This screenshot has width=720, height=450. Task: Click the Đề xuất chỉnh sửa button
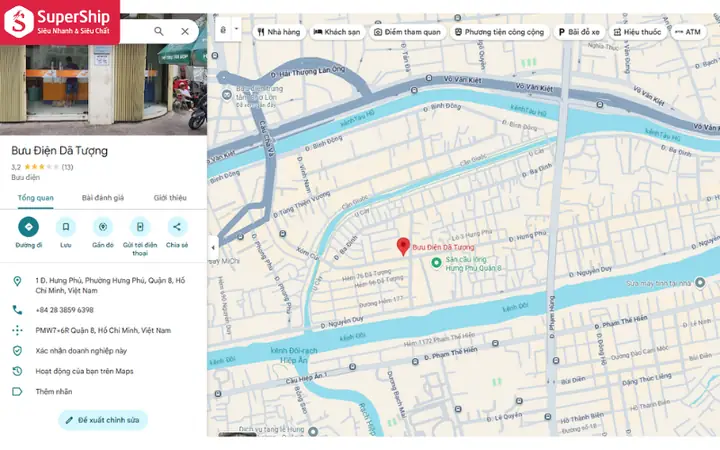(x=103, y=420)
